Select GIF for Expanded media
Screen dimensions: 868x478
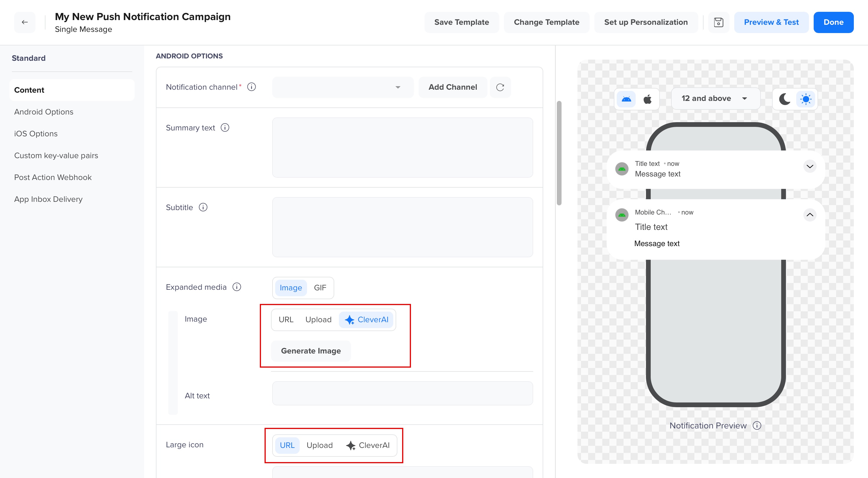320,288
